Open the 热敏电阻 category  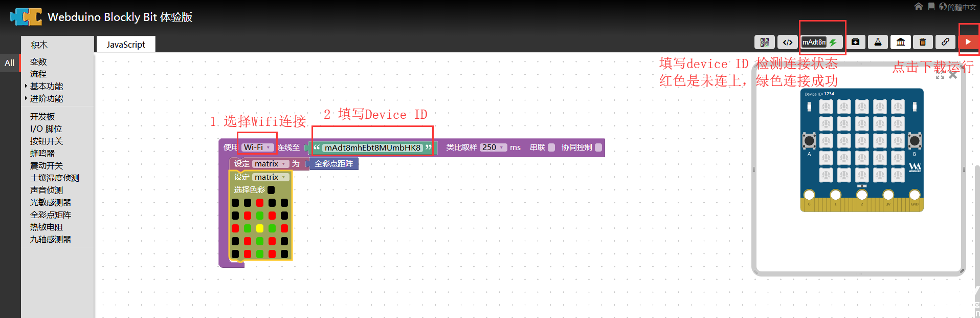[x=47, y=227]
